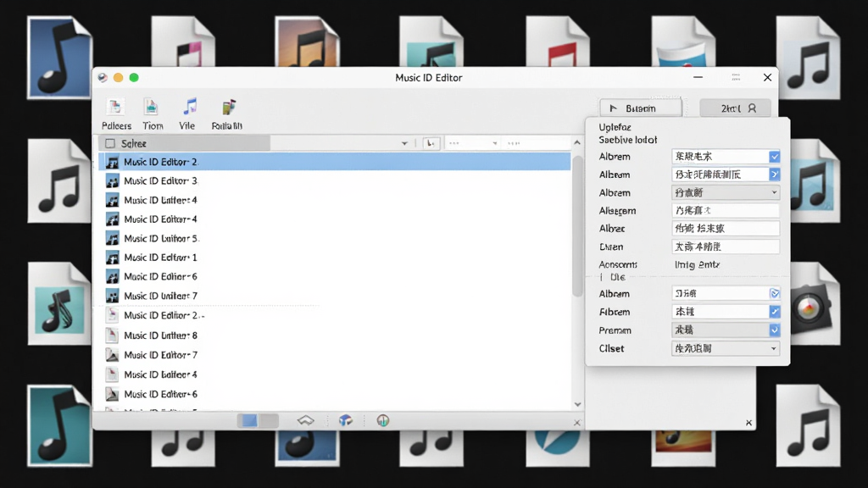Tick the Salree checkbox in the list header
This screenshot has width=868, height=488.
pyautogui.click(x=110, y=144)
